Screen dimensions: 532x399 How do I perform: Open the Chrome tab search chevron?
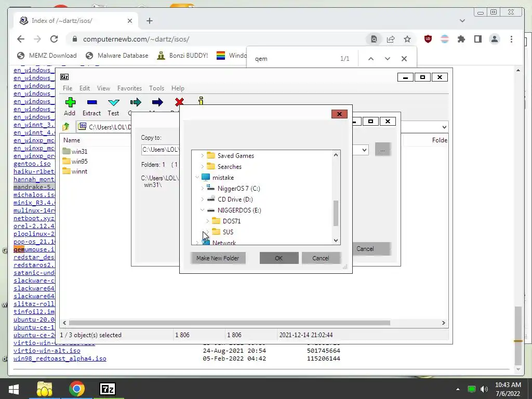[x=462, y=21]
